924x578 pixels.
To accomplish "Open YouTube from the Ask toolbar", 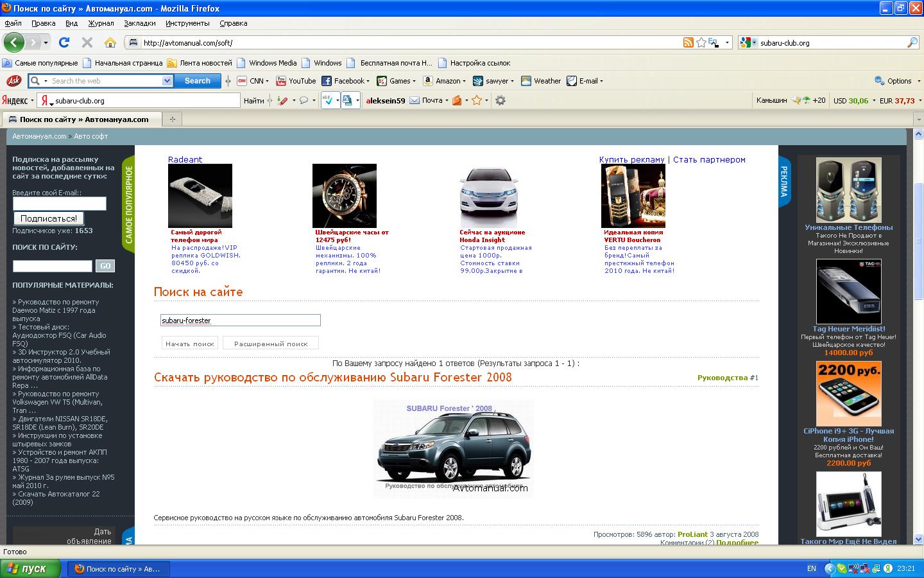I will [296, 81].
